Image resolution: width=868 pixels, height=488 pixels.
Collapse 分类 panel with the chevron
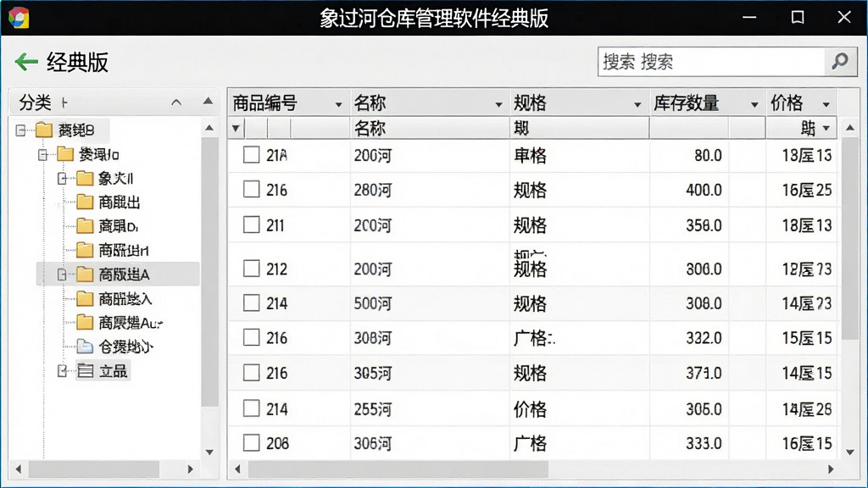click(176, 103)
